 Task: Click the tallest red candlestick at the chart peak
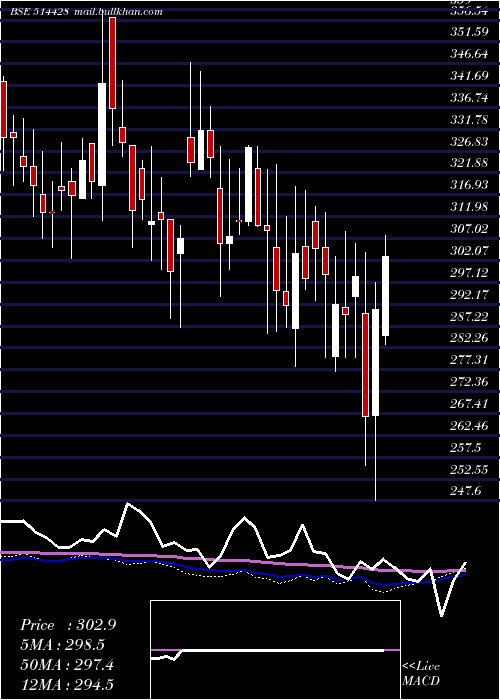click(112, 63)
